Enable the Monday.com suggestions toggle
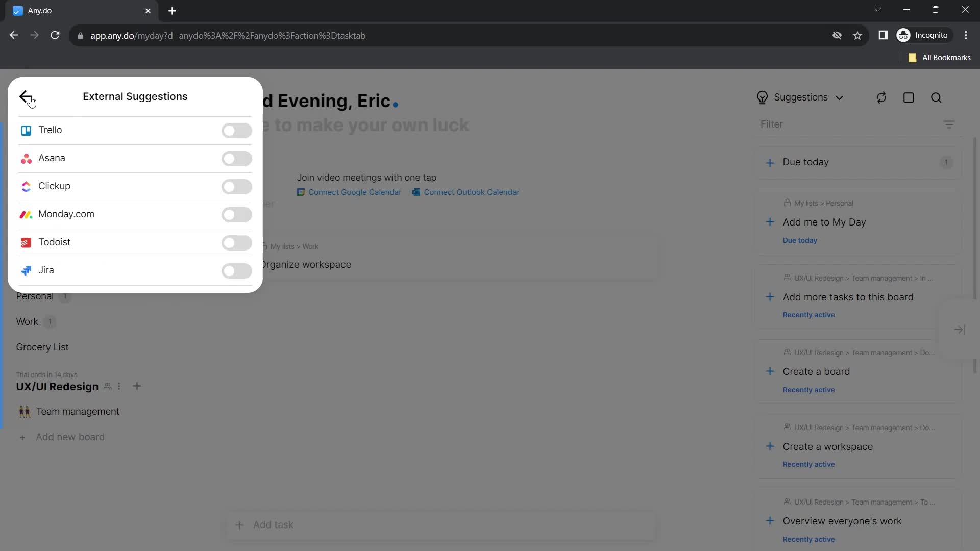 (x=236, y=215)
